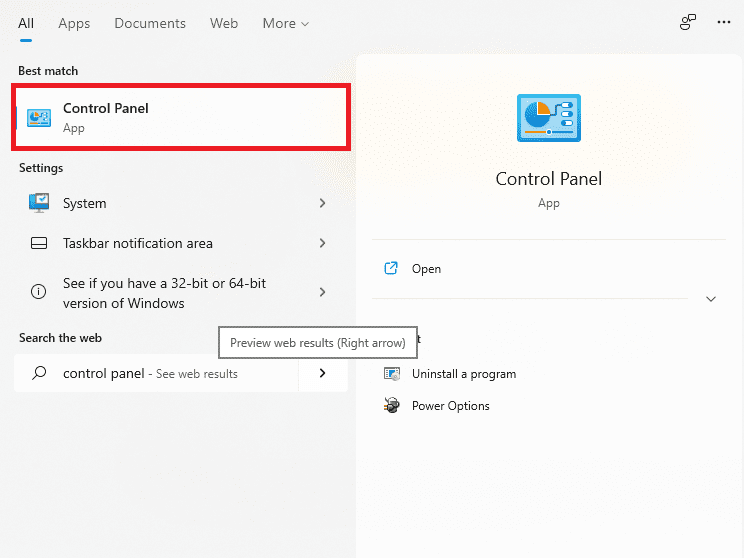Click the Uninstall a program icon

click(x=392, y=374)
